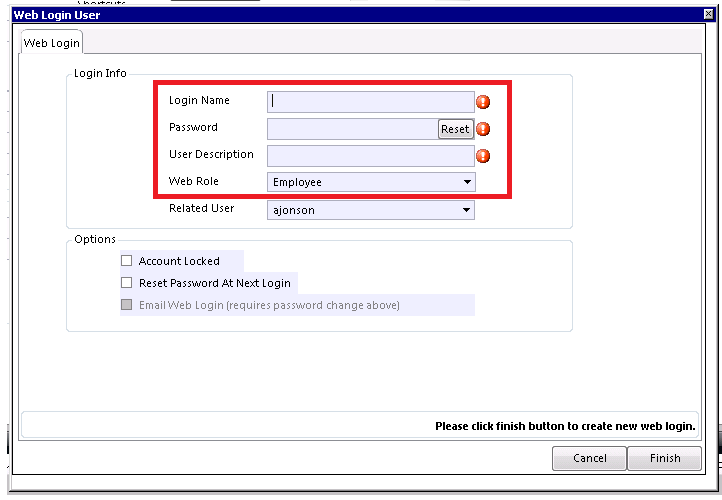
Task: Expand the Web Role dropdown arrow
Action: pyautogui.click(x=466, y=182)
